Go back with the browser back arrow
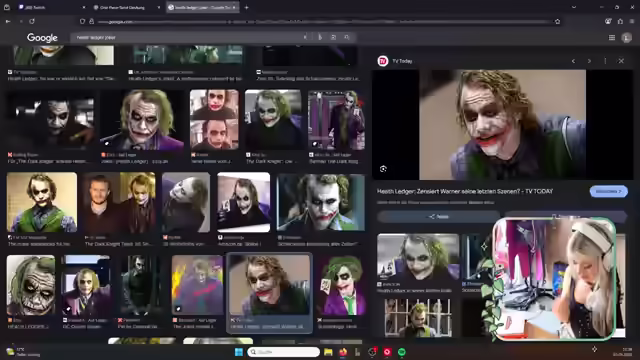 click(x=8, y=21)
